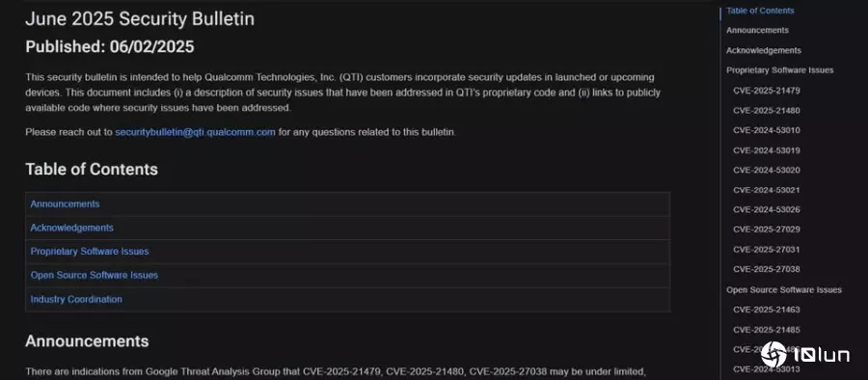Go to Proprietary Software Issues table row
The height and width of the screenshot is (380, 868).
pyautogui.click(x=347, y=252)
